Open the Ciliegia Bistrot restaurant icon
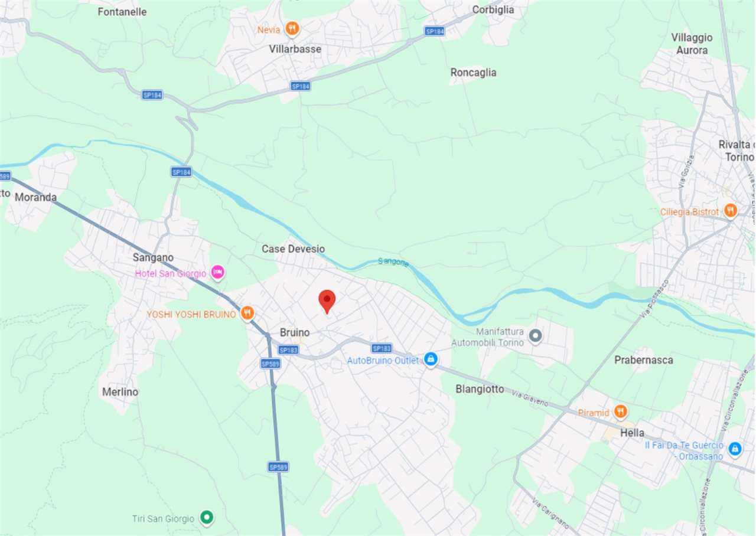The image size is (756, 536). point(731,210)
